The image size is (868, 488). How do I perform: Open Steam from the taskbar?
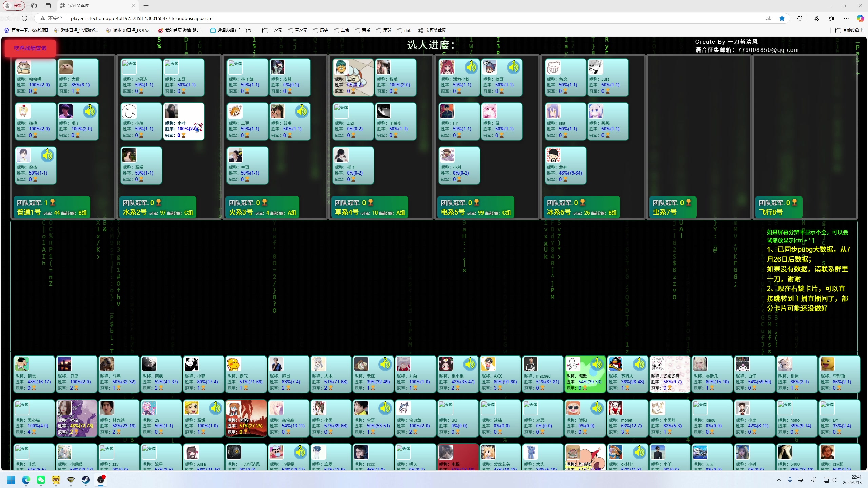tap(86, 480)
